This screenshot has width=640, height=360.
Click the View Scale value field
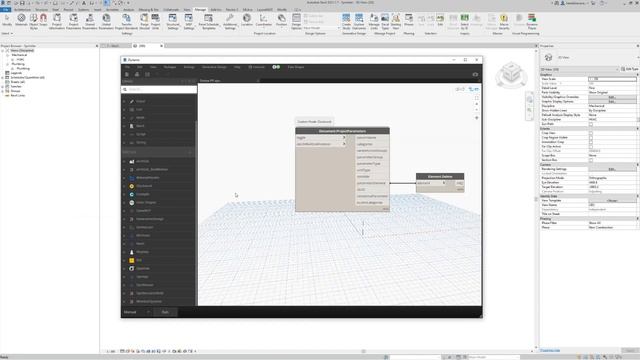point(612,79)
